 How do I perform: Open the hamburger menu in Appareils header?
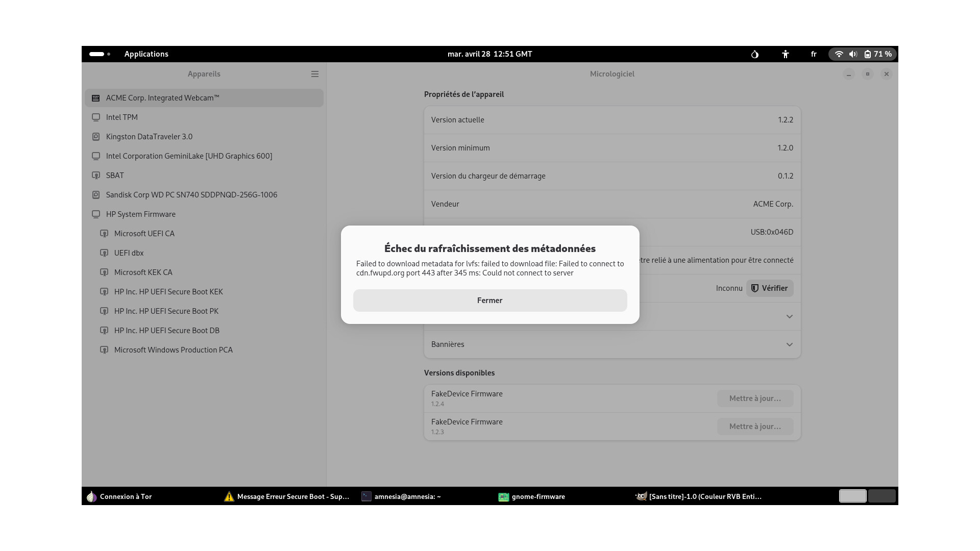(x=315, y=74)
